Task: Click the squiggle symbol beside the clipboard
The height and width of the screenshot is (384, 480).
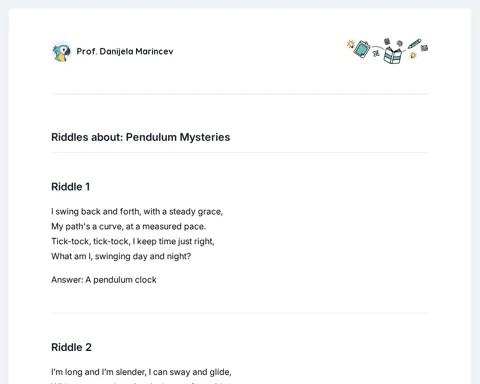Action: click(x=376, y=53)
